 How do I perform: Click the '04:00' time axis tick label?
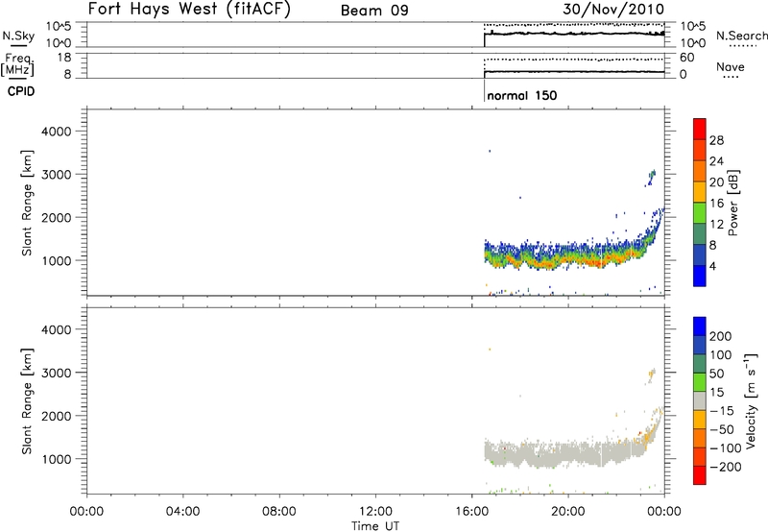pos(182,512)
